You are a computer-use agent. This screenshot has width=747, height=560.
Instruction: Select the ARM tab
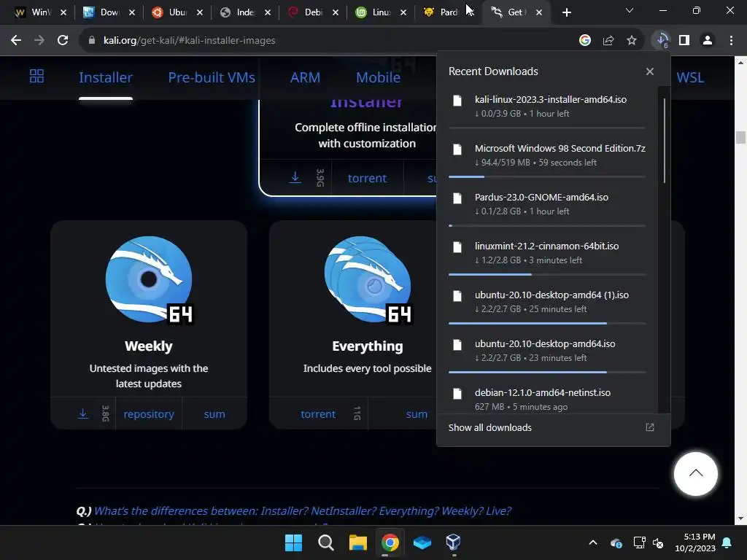306,77
